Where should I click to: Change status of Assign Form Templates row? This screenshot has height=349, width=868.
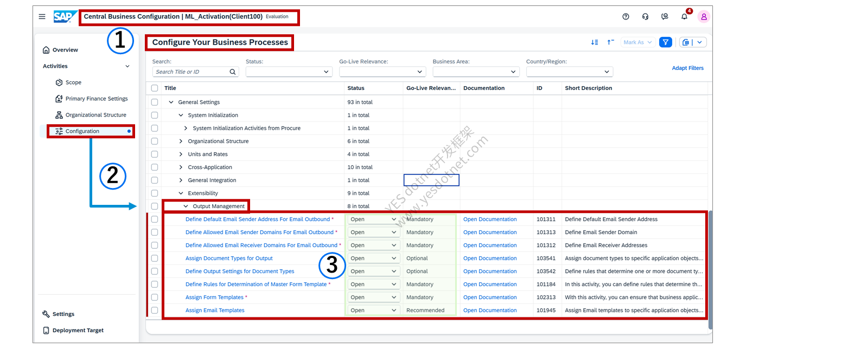373,298
